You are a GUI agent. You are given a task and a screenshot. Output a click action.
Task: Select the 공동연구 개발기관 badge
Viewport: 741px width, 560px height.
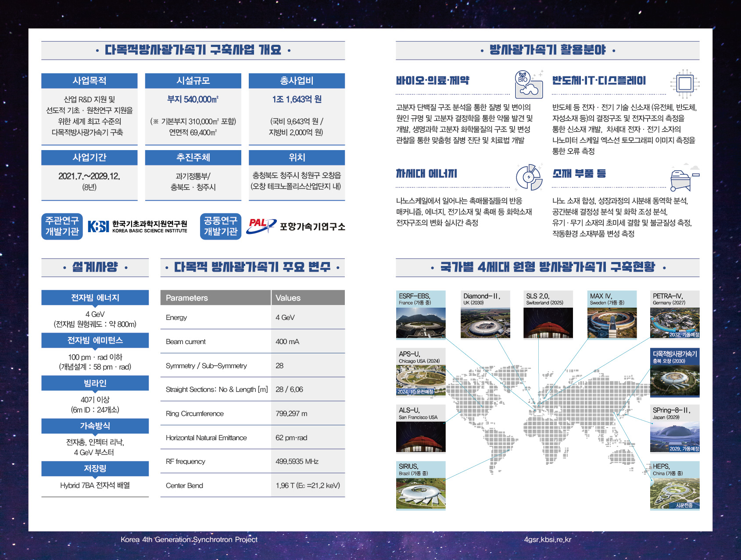click(x=221, y=226)
